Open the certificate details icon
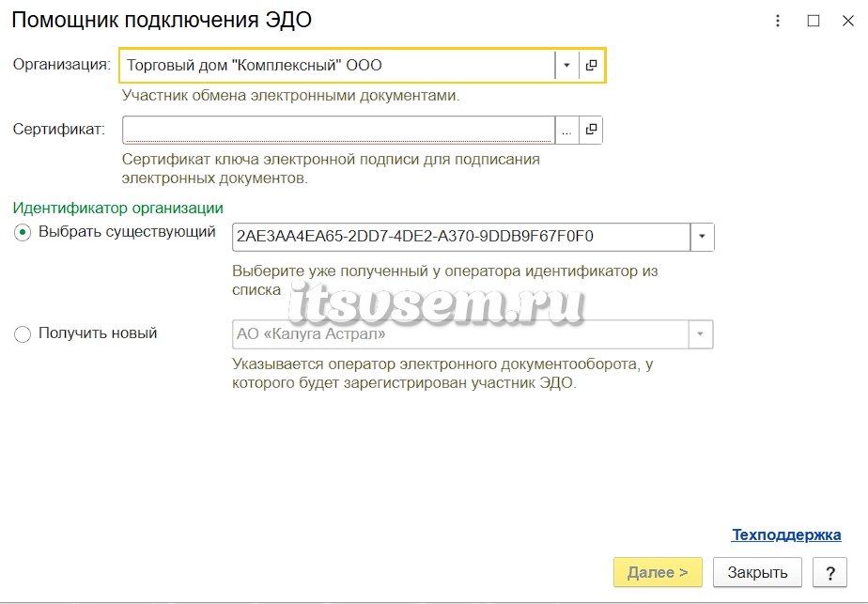 point(591,130)
